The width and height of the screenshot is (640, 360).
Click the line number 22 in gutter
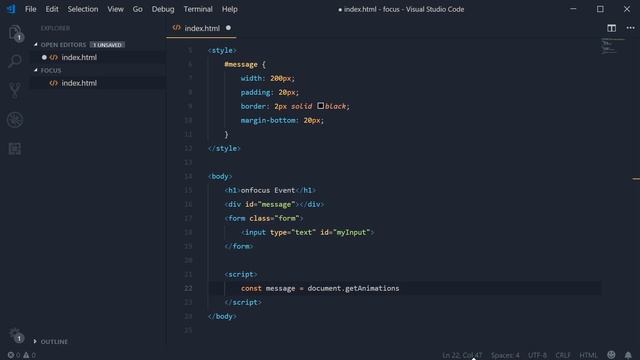coord(188,288)
